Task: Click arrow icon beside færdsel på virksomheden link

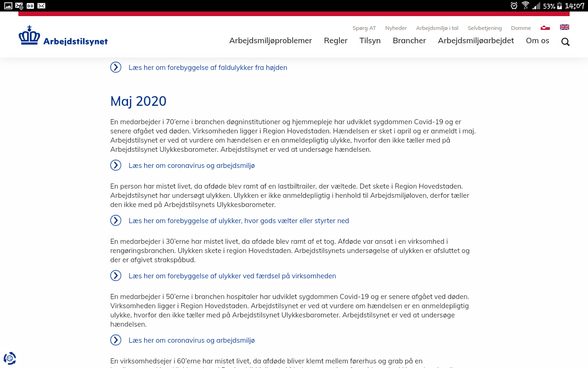Action: [x=116, y=276]
